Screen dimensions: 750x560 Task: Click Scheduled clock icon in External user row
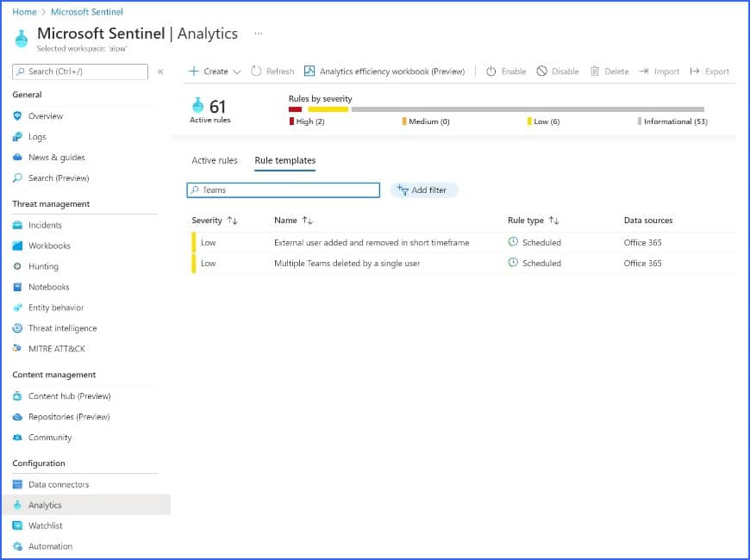tap(513, 242)
